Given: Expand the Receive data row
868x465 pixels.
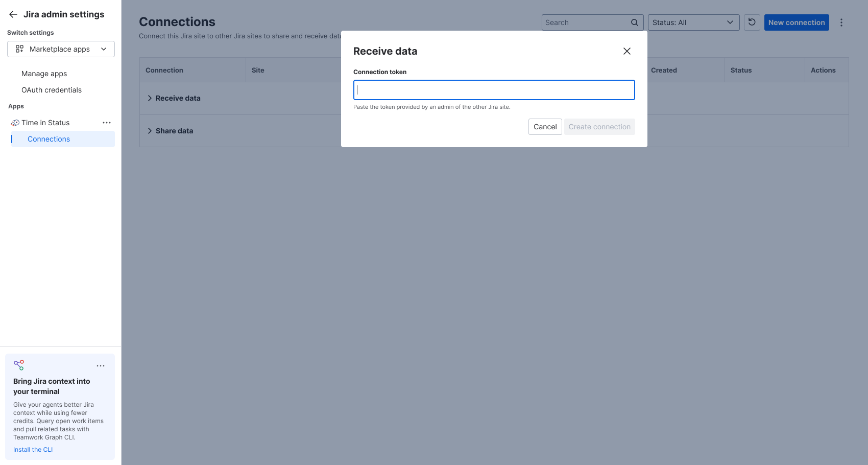Looking at the screenshot, I should (150, 98).
